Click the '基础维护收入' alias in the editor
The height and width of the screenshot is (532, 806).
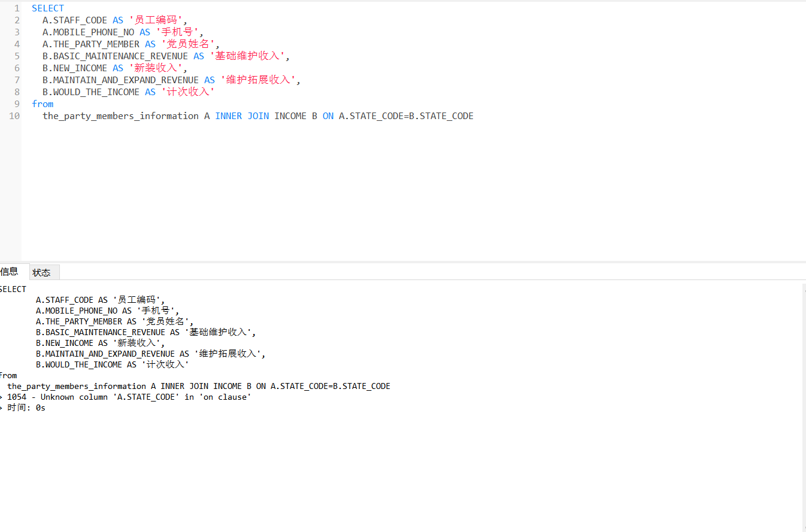247,56
